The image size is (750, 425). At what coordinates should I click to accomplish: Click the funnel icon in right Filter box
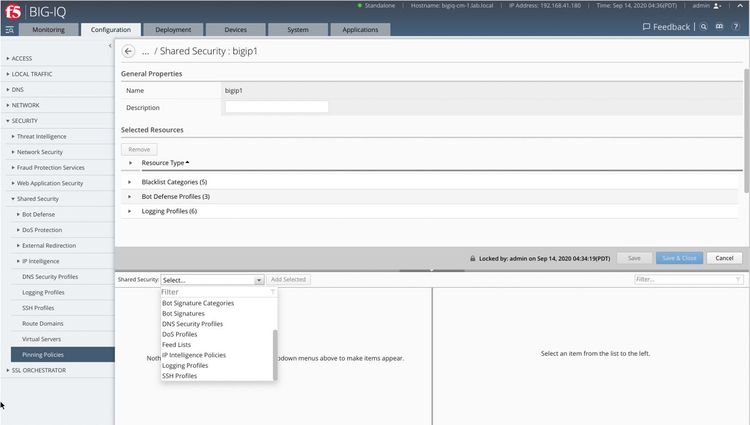coord(738,279)
